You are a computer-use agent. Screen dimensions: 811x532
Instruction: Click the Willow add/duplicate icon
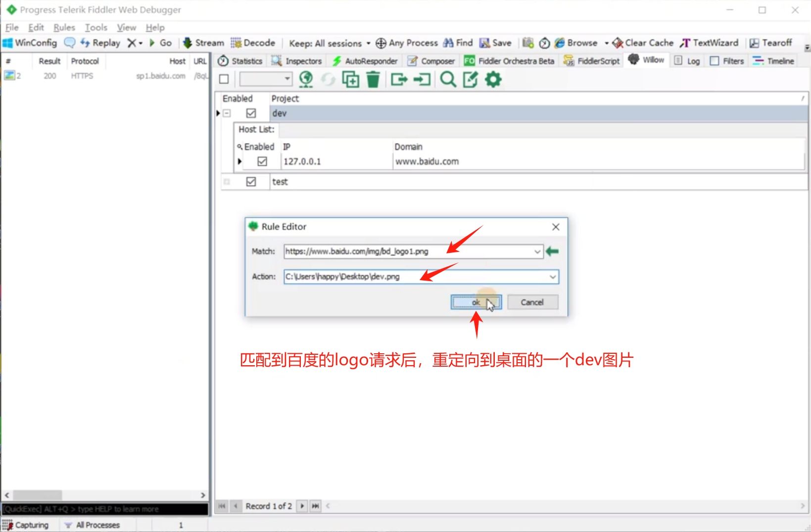coord(350,79)
